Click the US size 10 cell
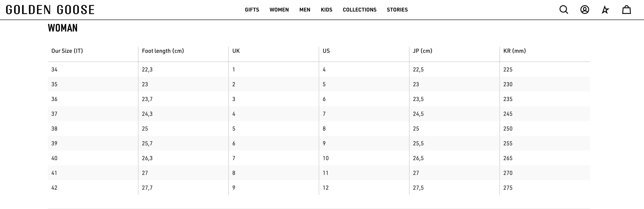Screen dimensions: 644x209 pyautogui.click(x=326, y=158)
